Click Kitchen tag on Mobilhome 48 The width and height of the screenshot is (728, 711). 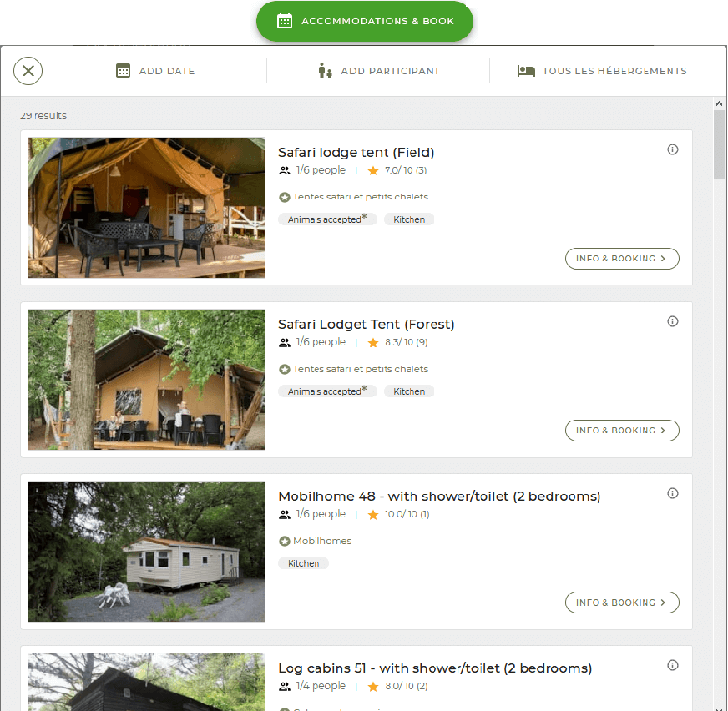[x=303, y=563]
